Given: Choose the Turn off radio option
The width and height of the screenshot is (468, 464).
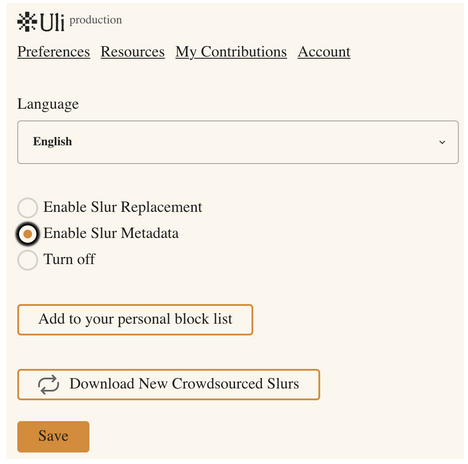Looking at the screenshot, I should tap(28, 260).
